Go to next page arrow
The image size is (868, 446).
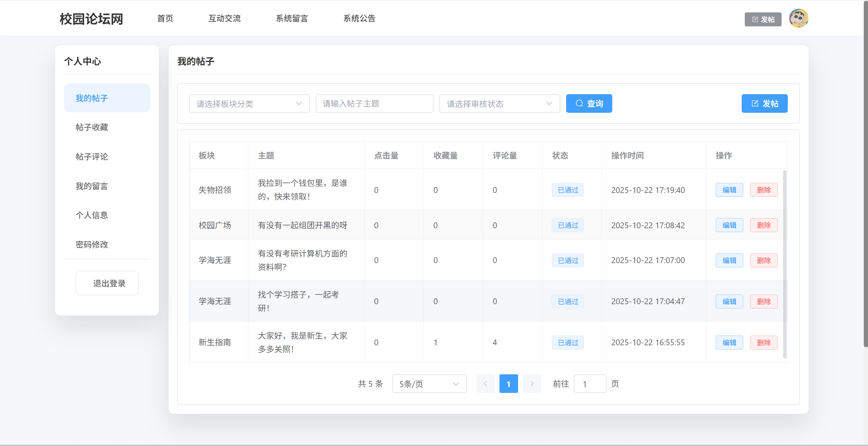(x=532, y=384)
